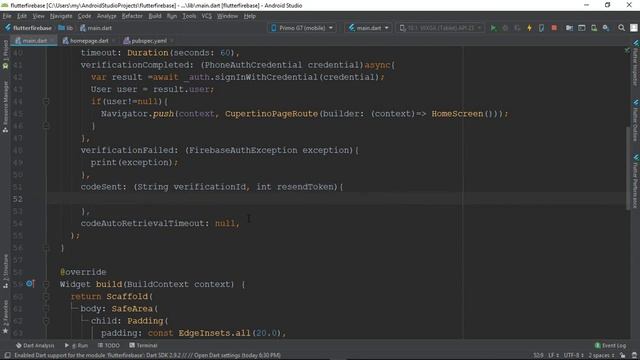Open the Flutter Performance side panel

(x=636, y=181)
